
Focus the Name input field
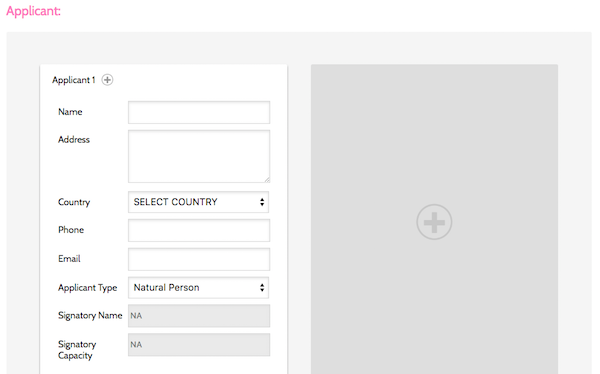[x=199, y=112]
